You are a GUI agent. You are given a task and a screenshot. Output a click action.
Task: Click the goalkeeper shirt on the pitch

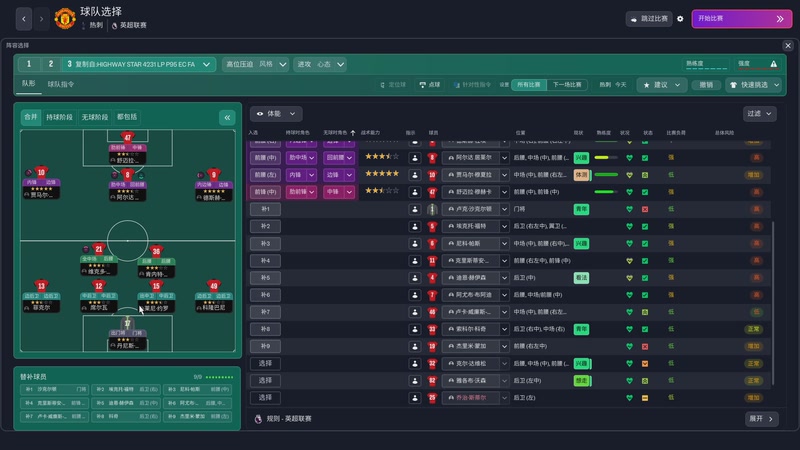(128, 323)
